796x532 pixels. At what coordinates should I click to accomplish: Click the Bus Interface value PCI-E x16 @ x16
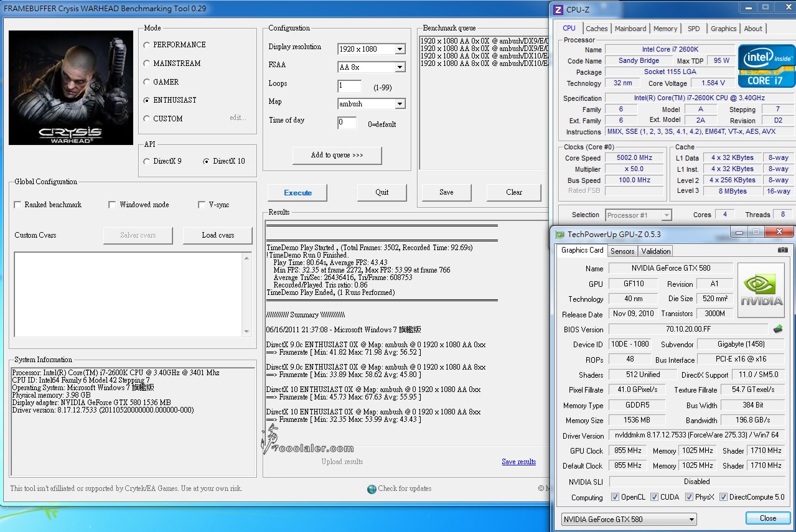pyautogui.click(x=741, y=359)
